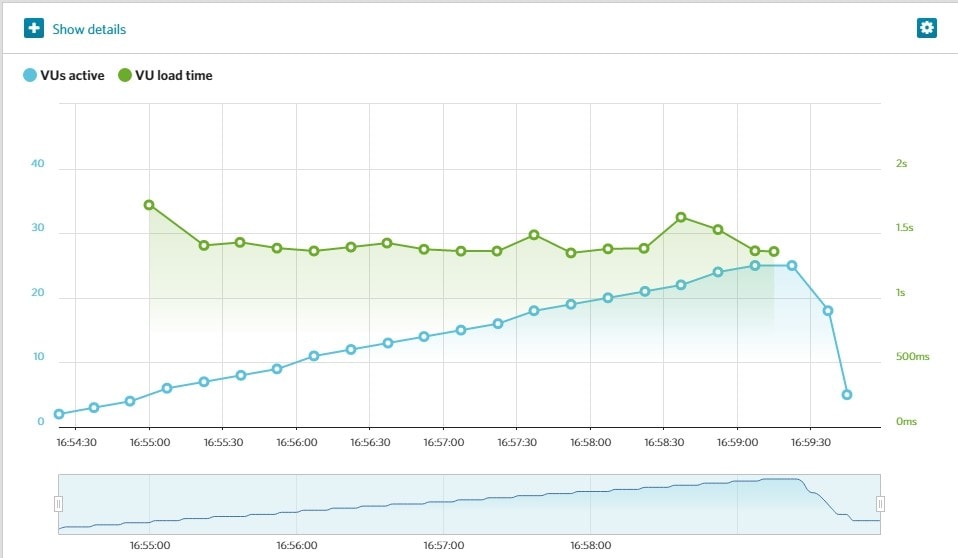958x558 pixels.
Task: Open chart settings via the gear icon
Action: (x=926, y=28)
